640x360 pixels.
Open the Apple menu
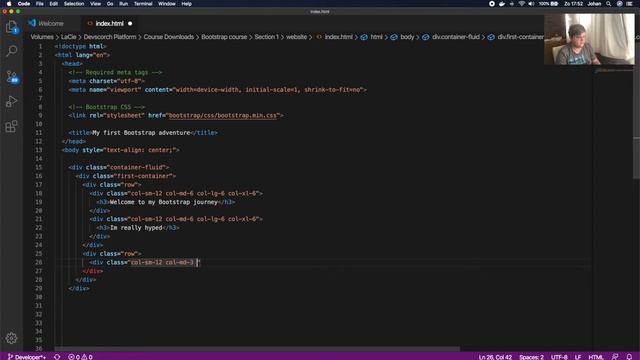[9, 4]
